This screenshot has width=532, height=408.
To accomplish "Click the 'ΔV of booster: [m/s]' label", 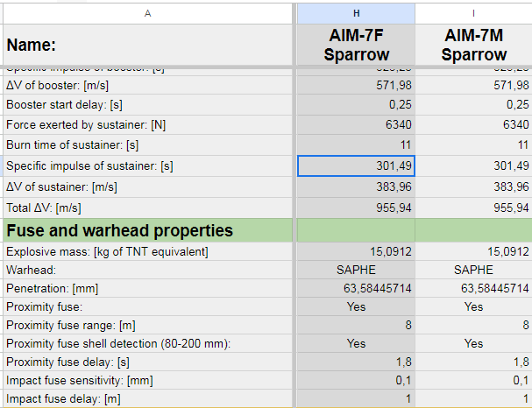I will [57, 85].
